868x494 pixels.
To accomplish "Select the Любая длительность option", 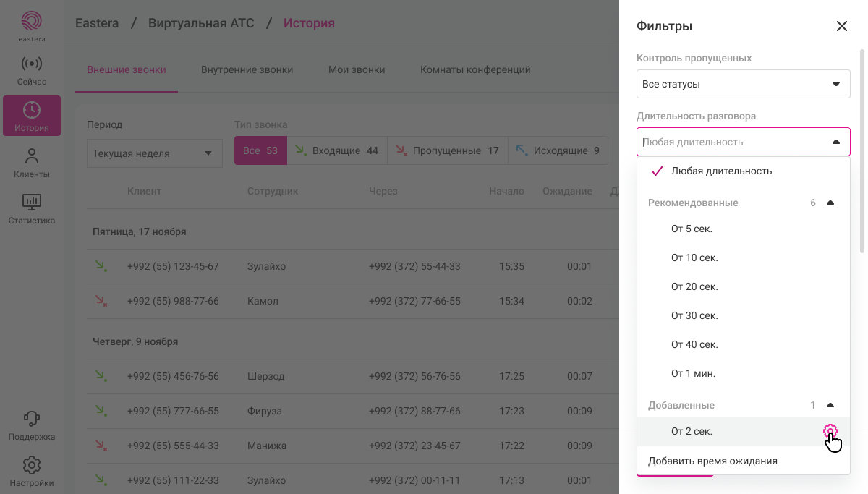I will pos(721,171).
